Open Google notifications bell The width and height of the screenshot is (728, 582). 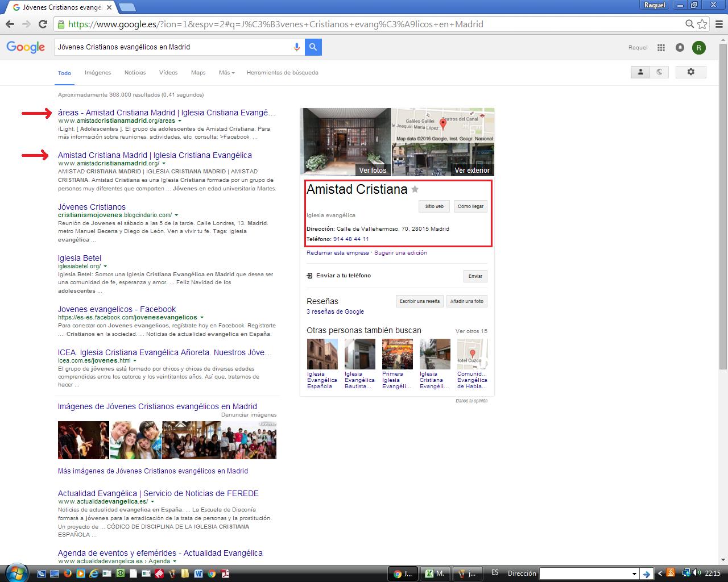[x=680, y=48]
